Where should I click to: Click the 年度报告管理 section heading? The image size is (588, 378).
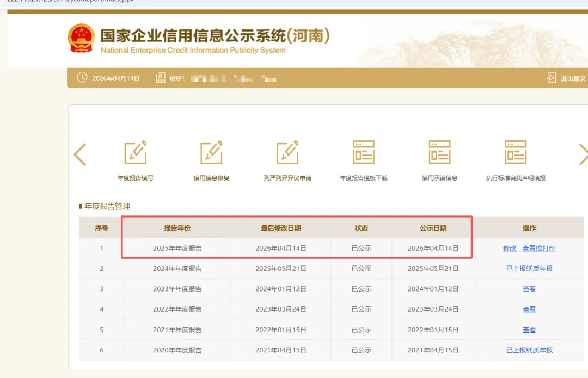[x=107, y=206]
